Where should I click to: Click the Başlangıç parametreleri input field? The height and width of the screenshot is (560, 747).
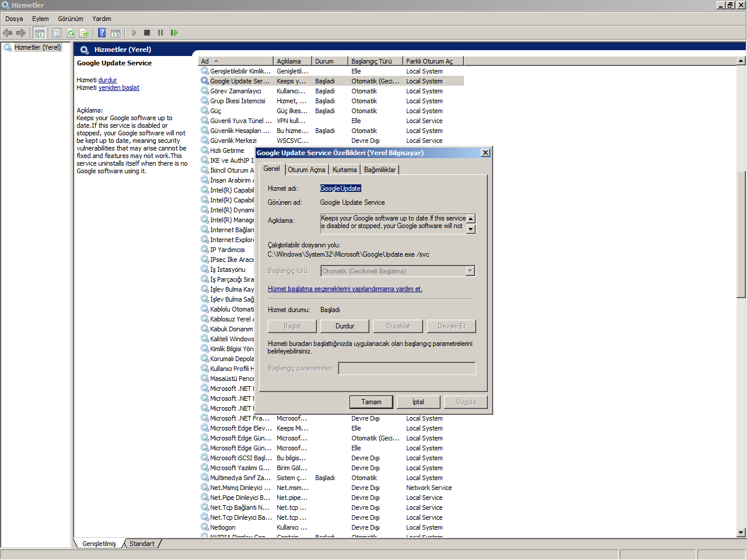pyautogui.click(x=407, y=368)
